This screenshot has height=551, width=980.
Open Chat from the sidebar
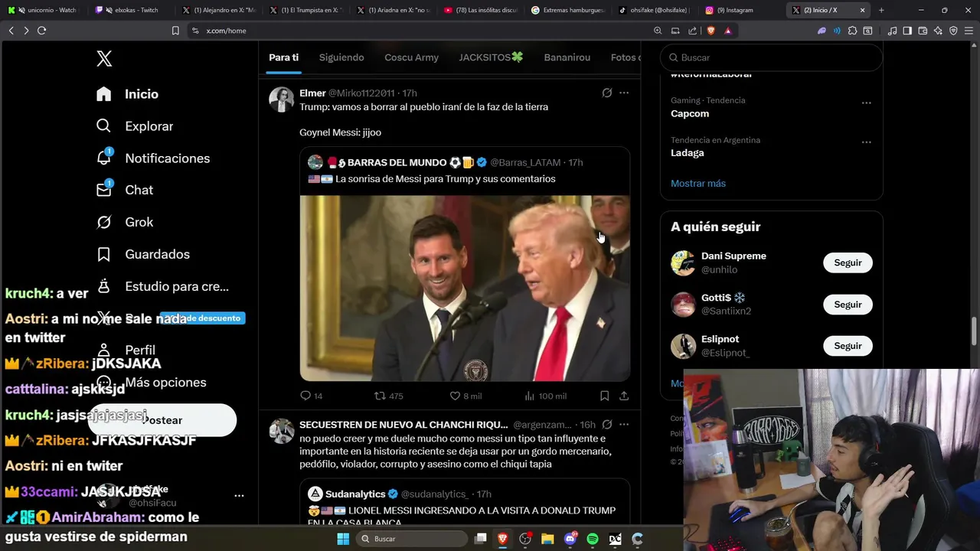pyautogui.click(x=125, y=190)
